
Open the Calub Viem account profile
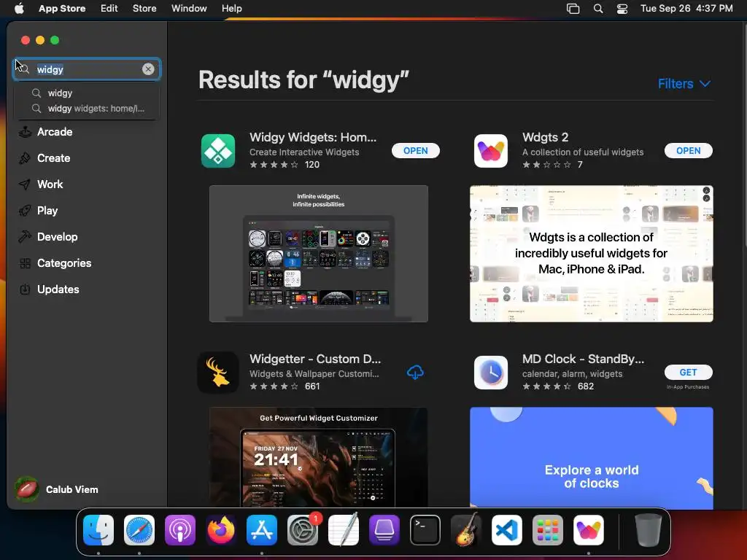click(57, 489)
